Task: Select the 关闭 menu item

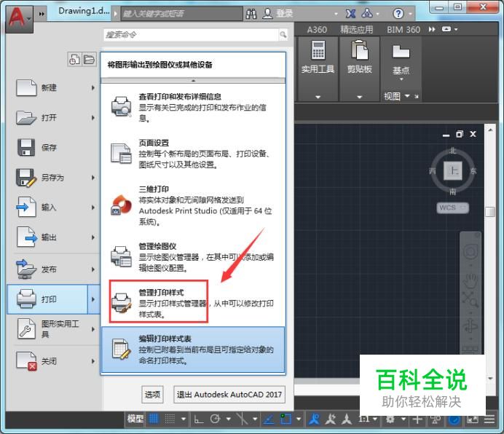Action: coord(53,361)
